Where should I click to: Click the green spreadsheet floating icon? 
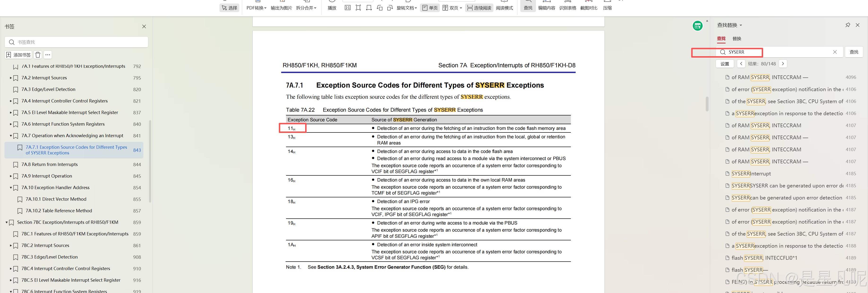click(x=697, y=25)
